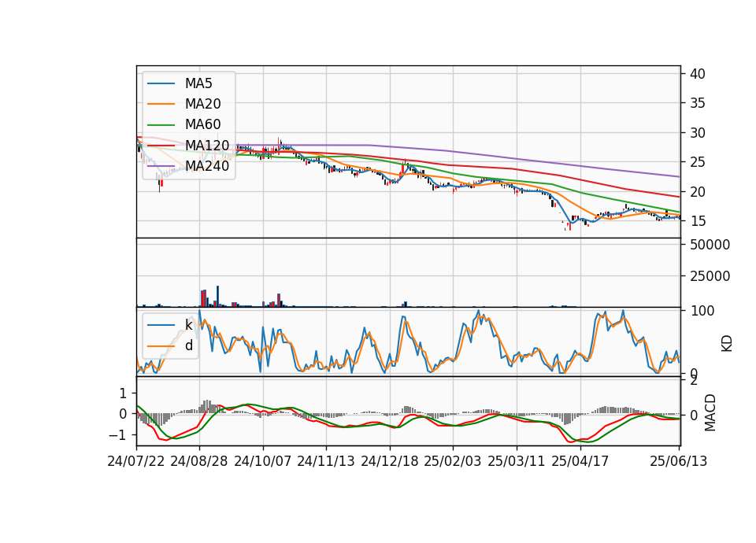Click the d legend label in KD panel
Image resolution: width=756 pixels, height=543 pixels.
(188, 345)
